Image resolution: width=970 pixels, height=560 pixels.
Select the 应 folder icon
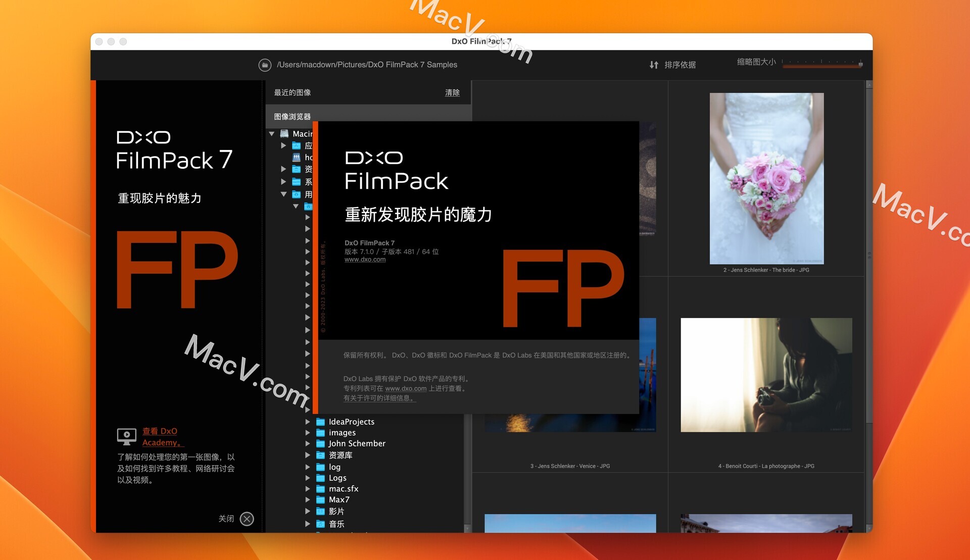pos(297,145)
